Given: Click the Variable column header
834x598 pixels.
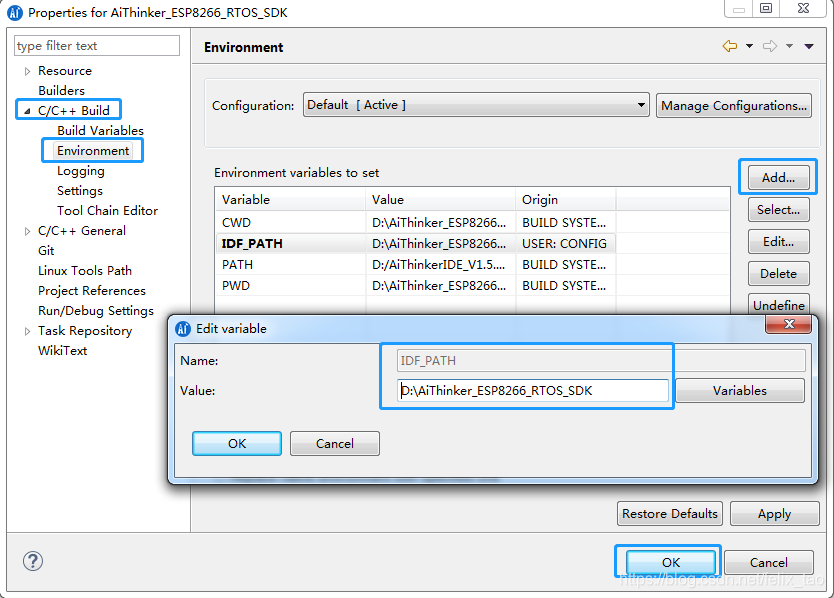Looking at the screenshot, I should 290,200.
